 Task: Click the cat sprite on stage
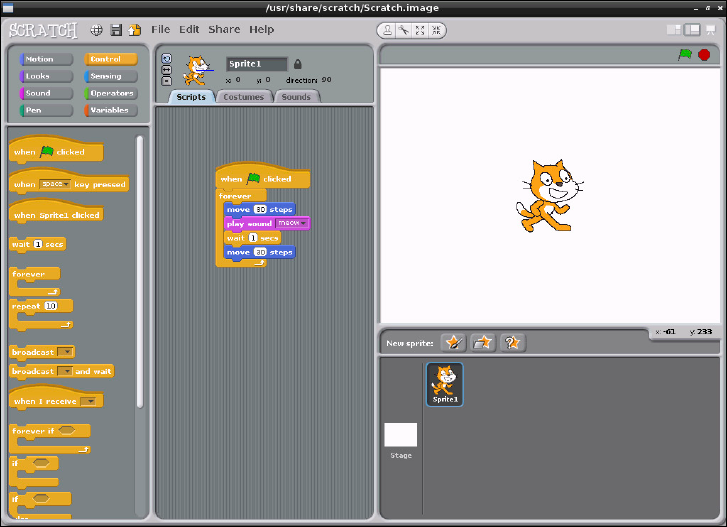click(x=549, y=195)
